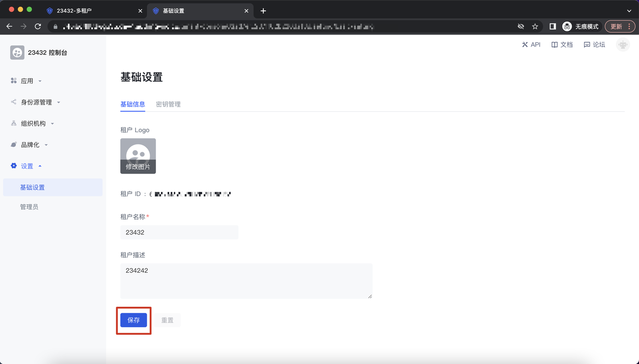Click the 租户 Logo 修改图片 thumbnail
The height and width of the screenshot is (364, 639).
tap(138, 156)
